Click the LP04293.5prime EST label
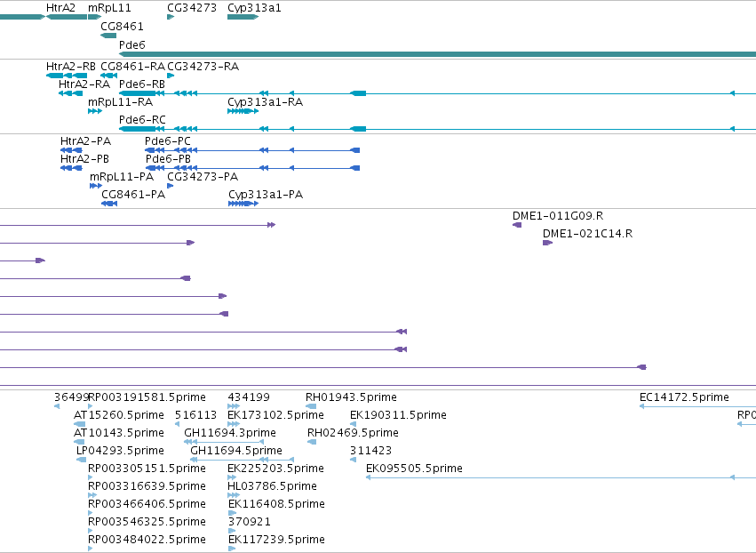The height and width of the screenshot is (553, 756). coord(120,451)
